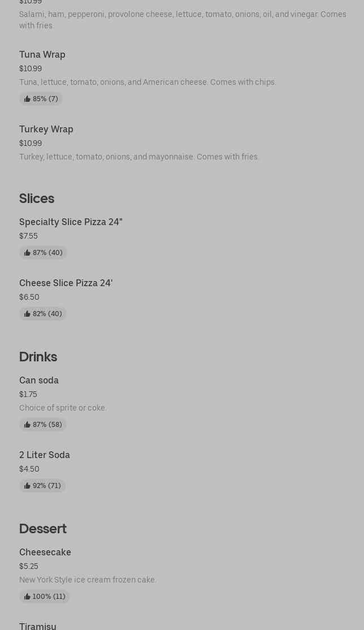Screen dimensions: 364x630
Task: Click the Turkey Wrap description text
Action: click(139, 157)
